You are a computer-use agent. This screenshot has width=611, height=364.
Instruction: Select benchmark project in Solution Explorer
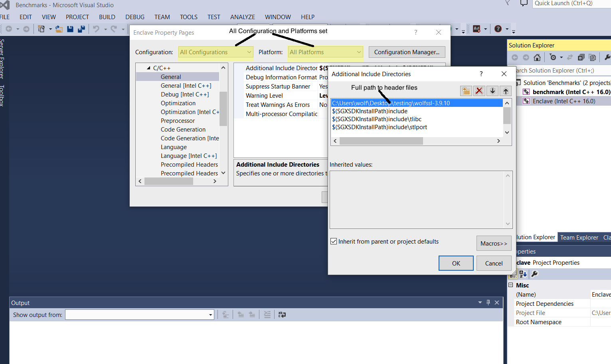click(567, 92)
